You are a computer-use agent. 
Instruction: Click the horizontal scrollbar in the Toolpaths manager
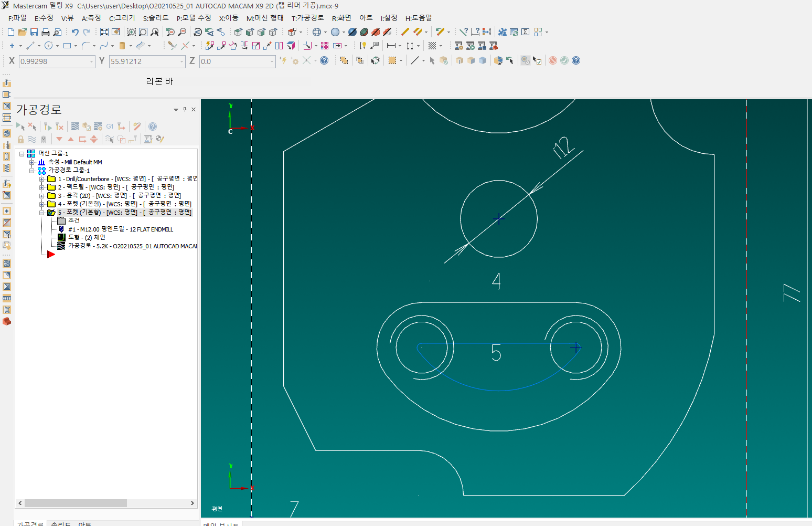point(76,503)
